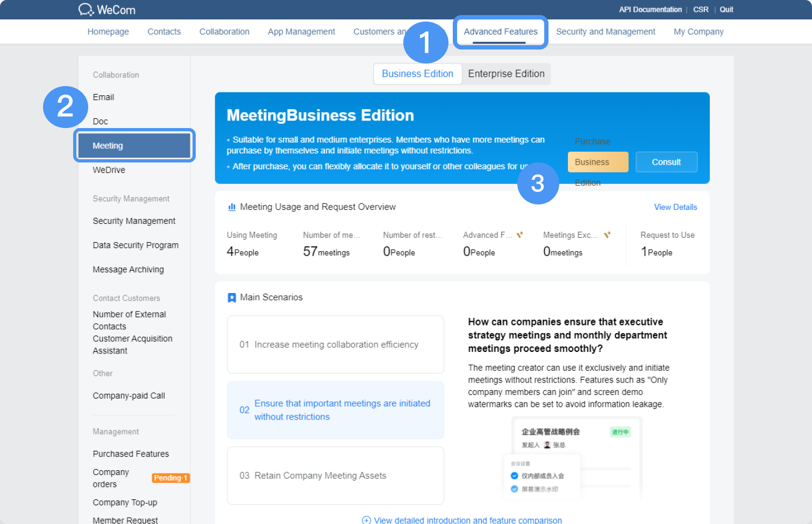The height and width of the screenshot is (524, 812).
Task: Open Security and Management tab
Action: (606, 32)
